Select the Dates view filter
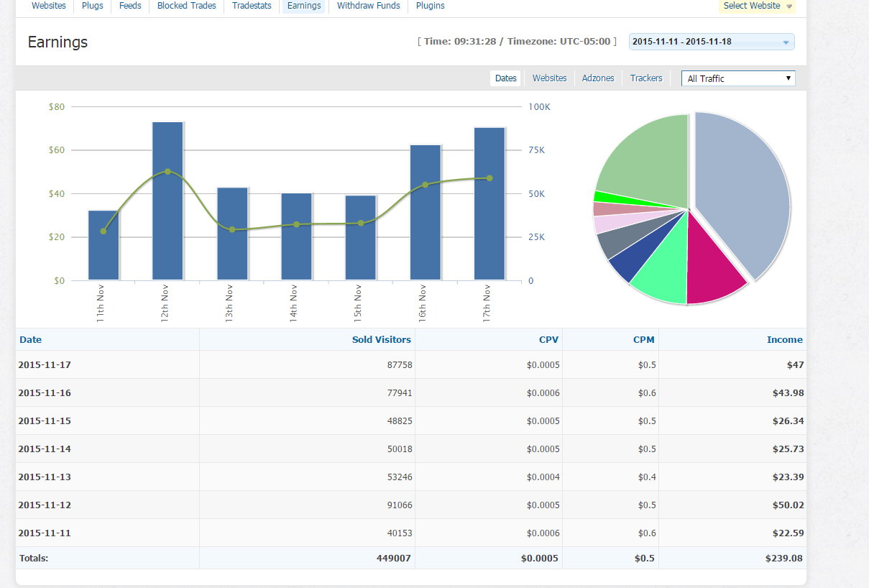 [505, 78]
